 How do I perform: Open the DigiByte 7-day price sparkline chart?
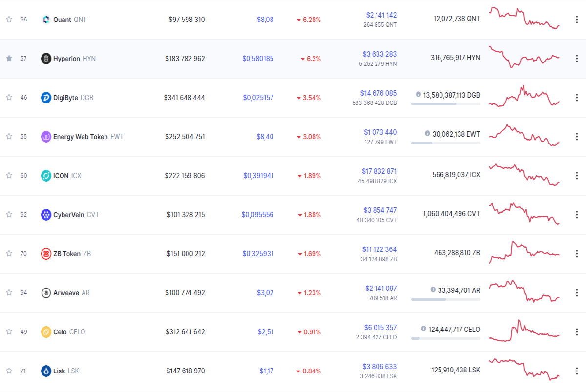click(x=524, y=96)
